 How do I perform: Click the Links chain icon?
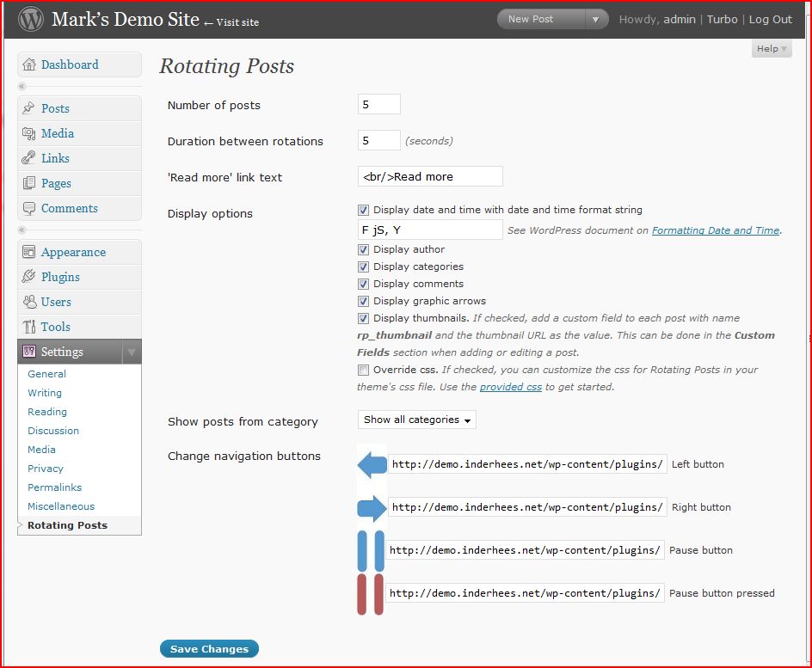pos(28,158)
